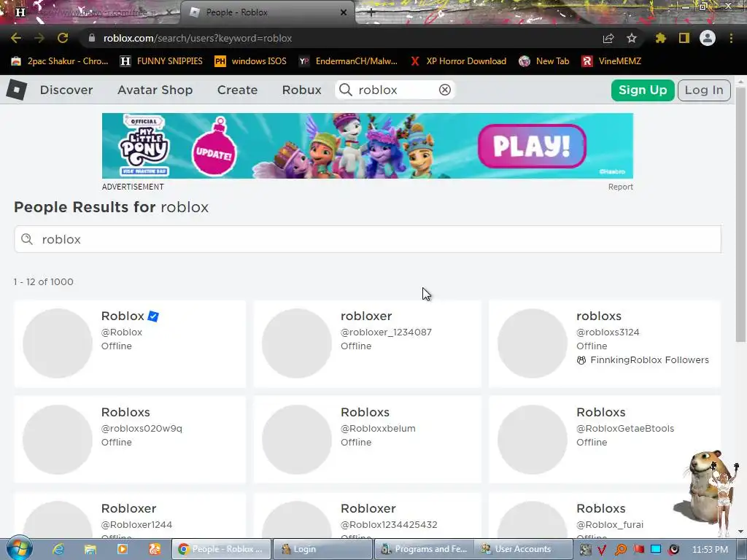Open a new tab with the plus button
This screenshot has width=747, height=560.
tap(371, 12)
